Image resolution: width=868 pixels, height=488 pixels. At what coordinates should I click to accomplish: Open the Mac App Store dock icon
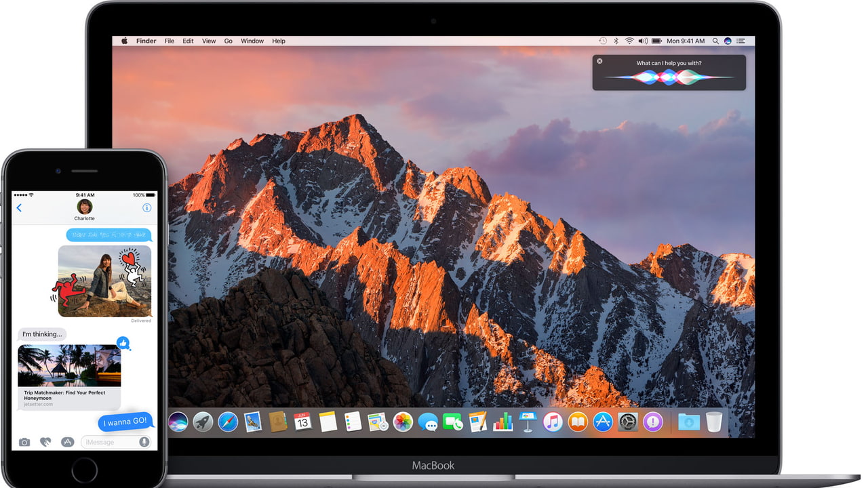coord(603,422)
